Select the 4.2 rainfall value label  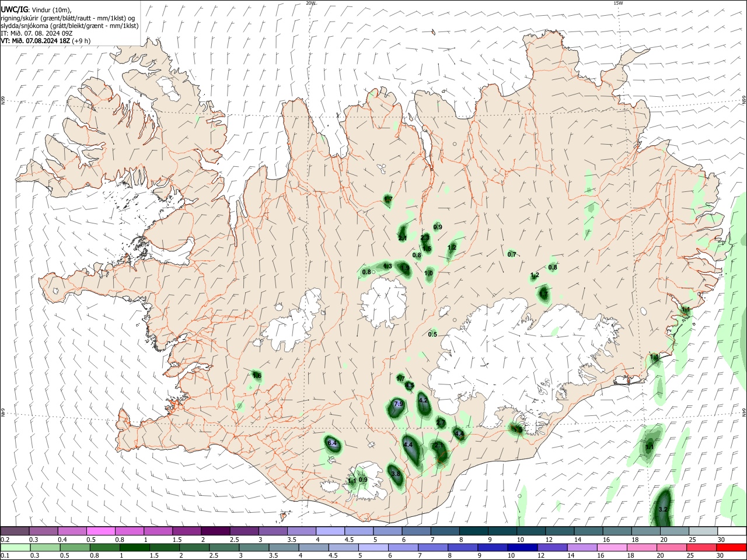point(424,401)
